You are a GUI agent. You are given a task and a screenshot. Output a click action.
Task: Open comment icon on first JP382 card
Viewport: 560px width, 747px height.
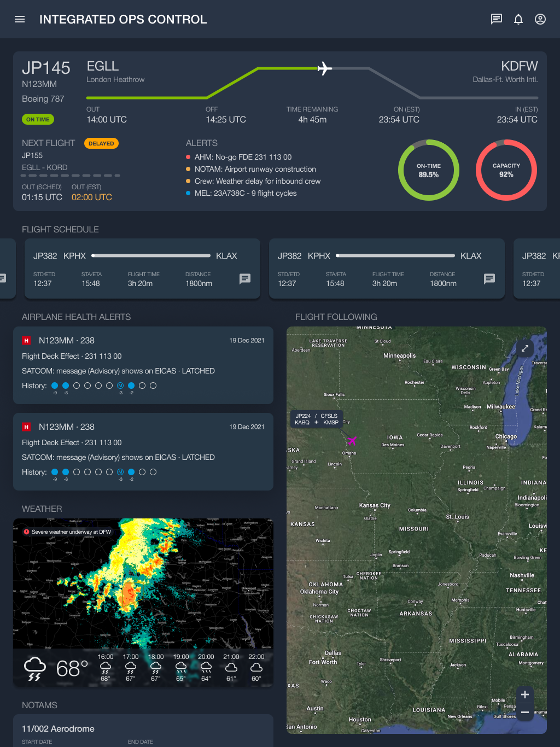245,279
